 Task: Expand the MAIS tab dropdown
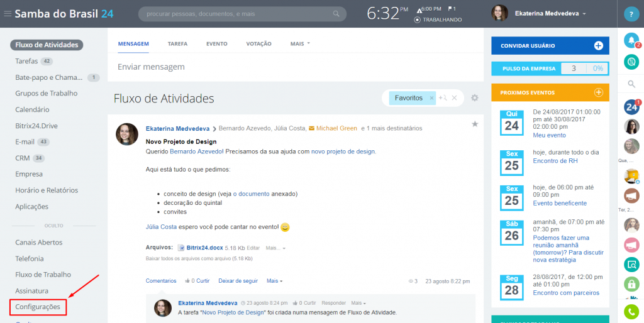[x=300, y=43]
